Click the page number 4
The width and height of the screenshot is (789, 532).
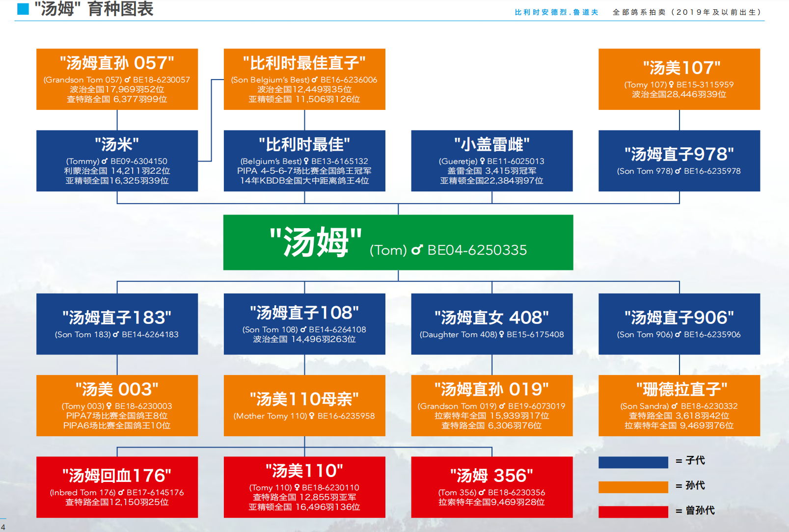(x=3, y=528)
